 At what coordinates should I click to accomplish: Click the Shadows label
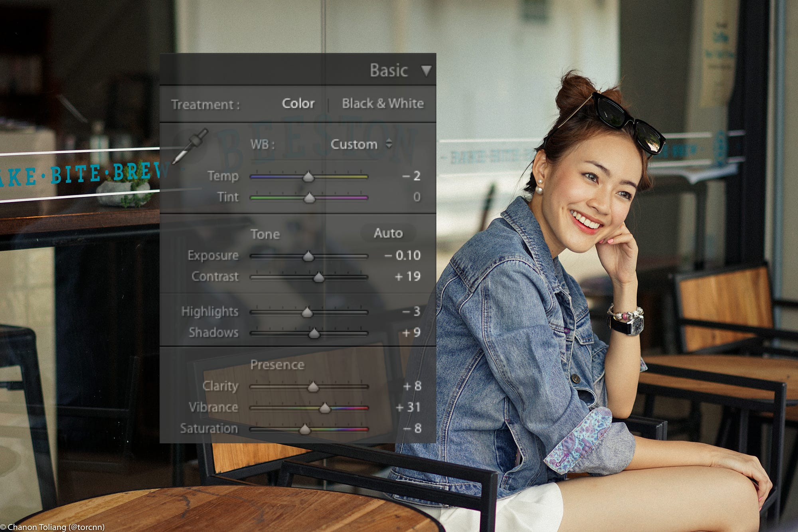[x=213, y=332]
